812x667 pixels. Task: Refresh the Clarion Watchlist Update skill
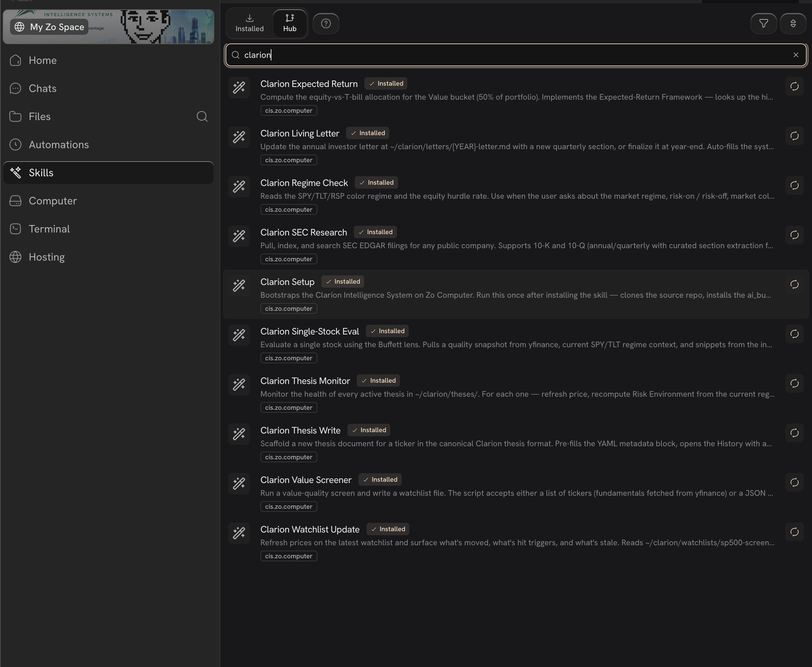(x=794, y=532)
